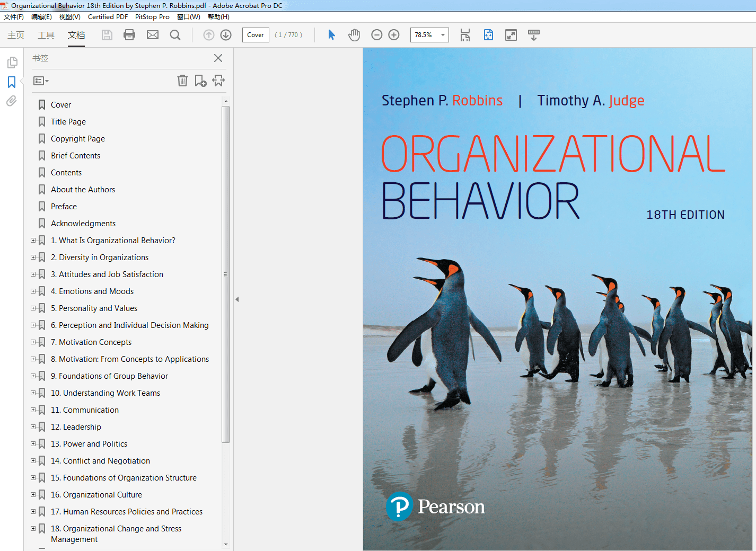Select the arrow selection tool
The width and height of the screenshot is (756, 551).
pyautogui.click(x=331, y=34)
